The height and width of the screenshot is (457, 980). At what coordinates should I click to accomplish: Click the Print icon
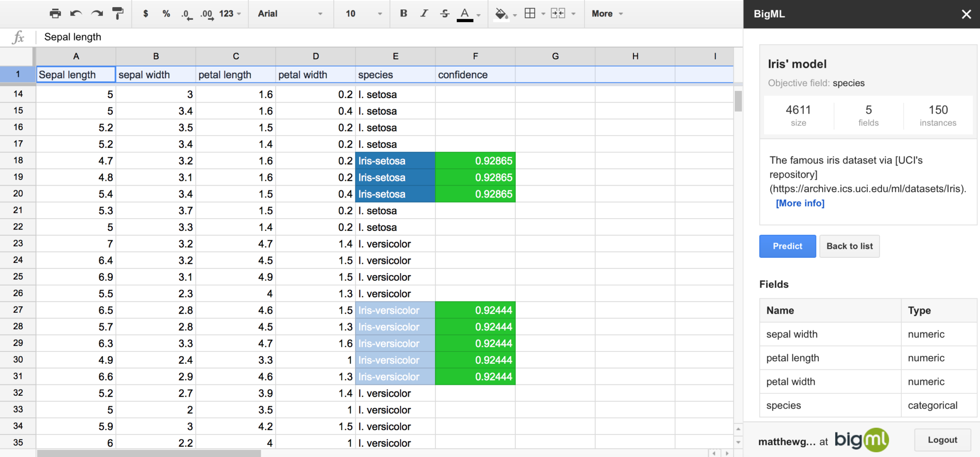point(55,14)
